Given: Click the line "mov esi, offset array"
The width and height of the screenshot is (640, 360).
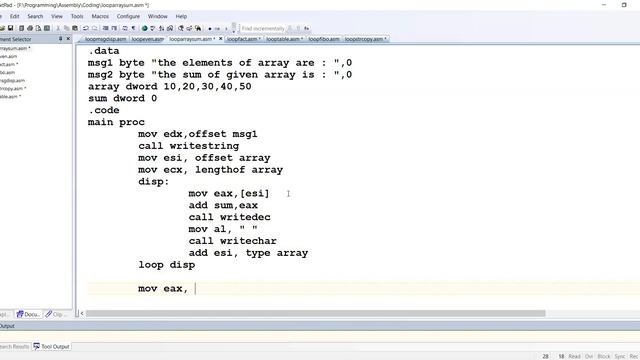Looking at the screenshot, I should point(204,158).
